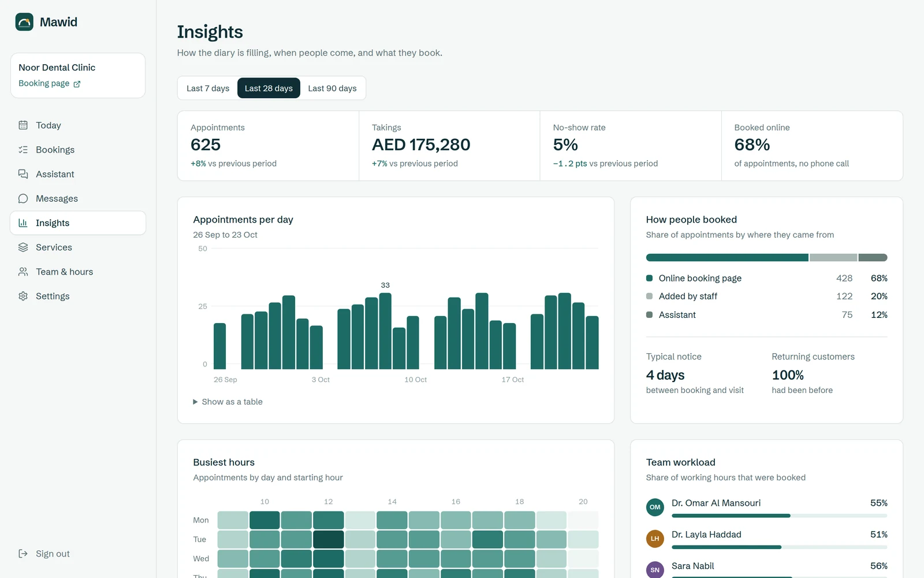This screenshot has width=924, height=578.
Task: Click the Settings gear icon
Action: pos(23,296)
